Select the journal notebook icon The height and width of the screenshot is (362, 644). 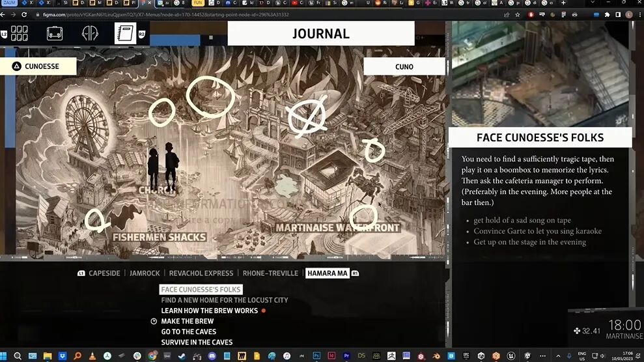pos(125,33)
